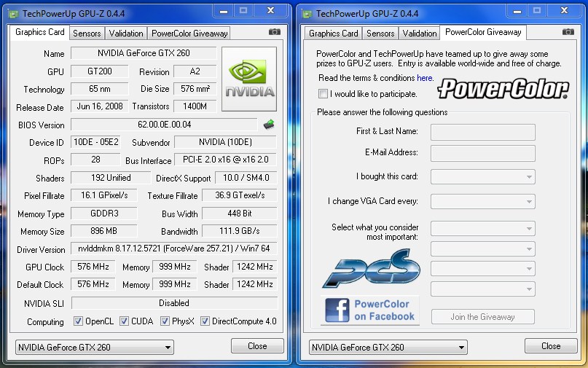Click the Device ID value 10DE - 05E2
The height and width of the screenshot is (368, 588).
95,142
